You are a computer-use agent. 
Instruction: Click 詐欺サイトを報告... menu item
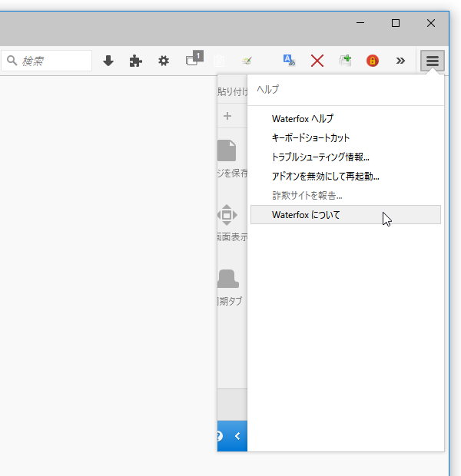pos(346,196)
